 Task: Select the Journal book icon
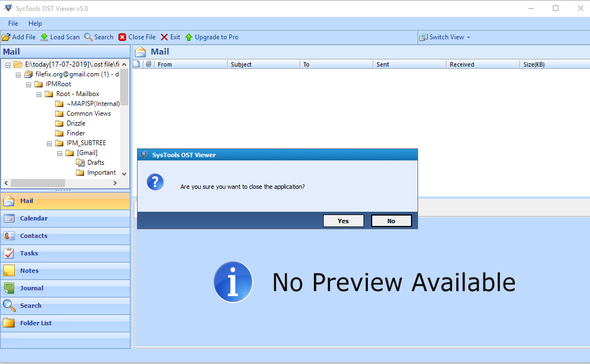[x=9, y=288]
